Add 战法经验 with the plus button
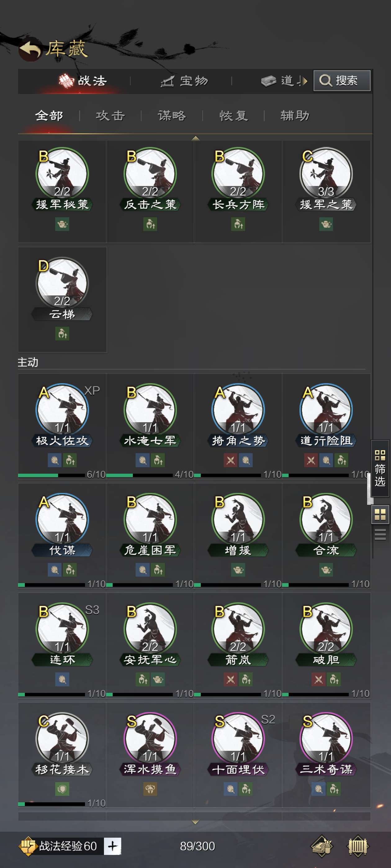Viewport: 391px width, 868px height. [x=112, y=846]
